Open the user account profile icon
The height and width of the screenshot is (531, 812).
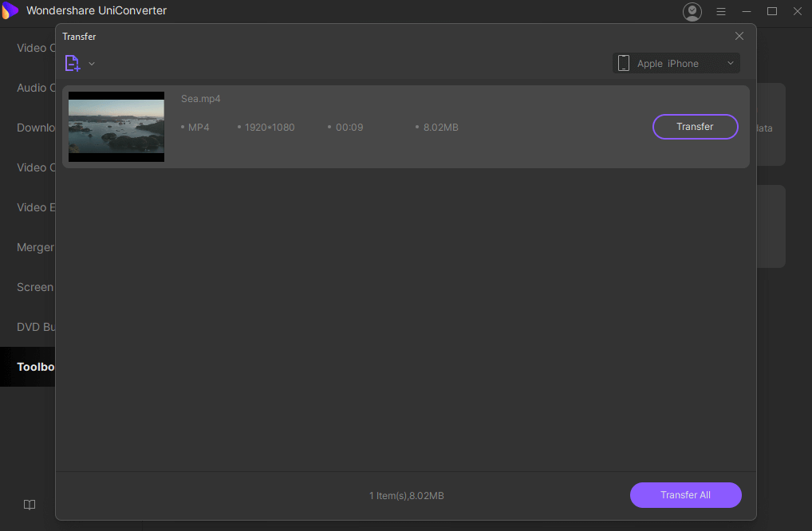point(692,11)
